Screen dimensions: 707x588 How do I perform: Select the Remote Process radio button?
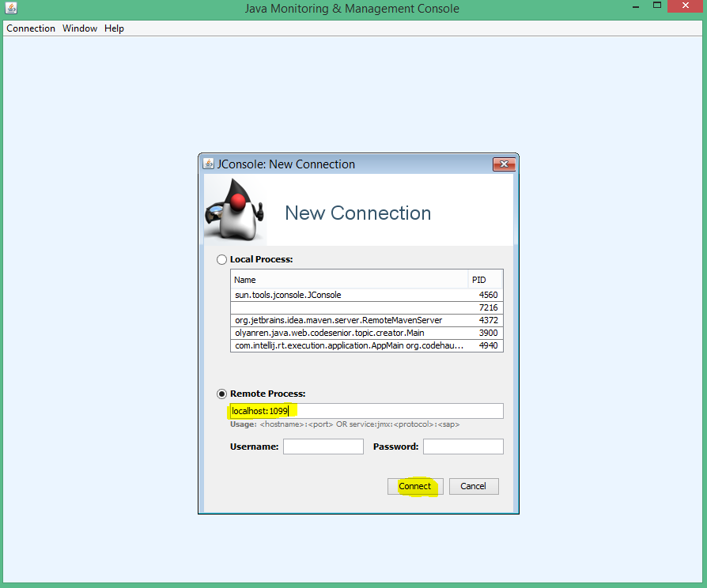click(x=221, y=394)
